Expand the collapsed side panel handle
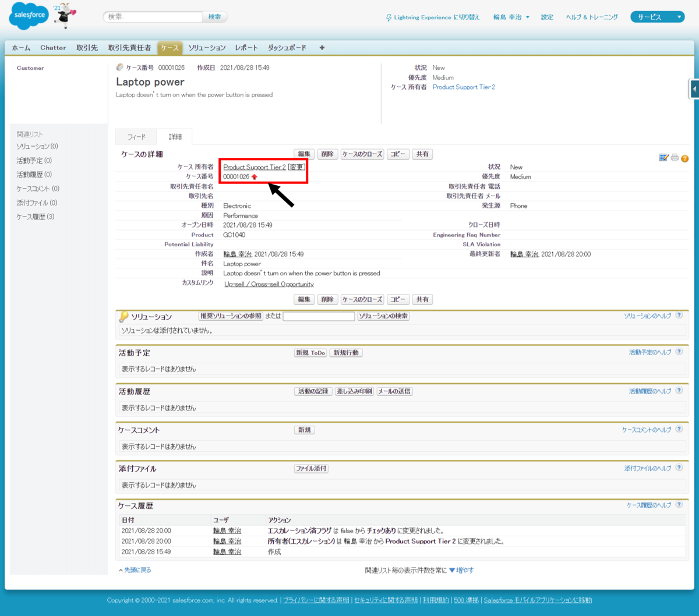 tap(694, 89)
